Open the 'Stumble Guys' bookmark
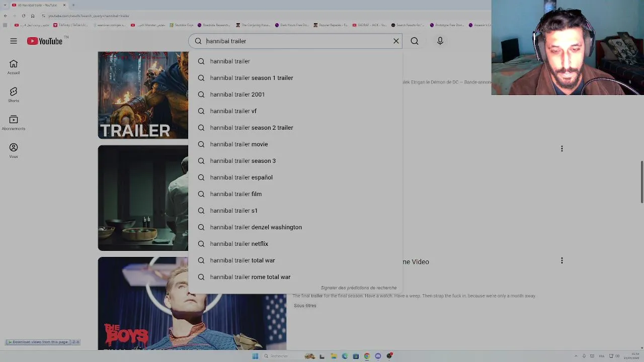 coord(181,25)
